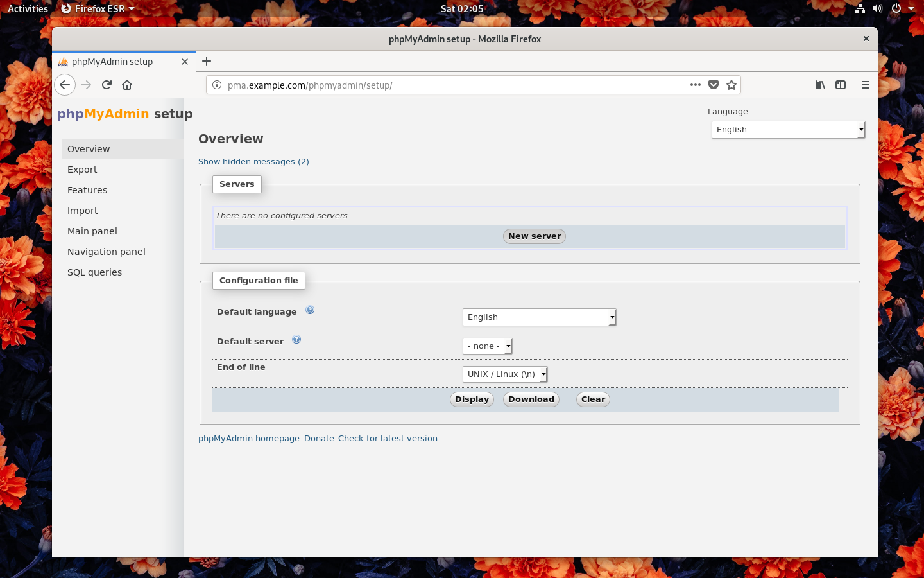
Task: Expand the Default language select box
Action: 539,317
